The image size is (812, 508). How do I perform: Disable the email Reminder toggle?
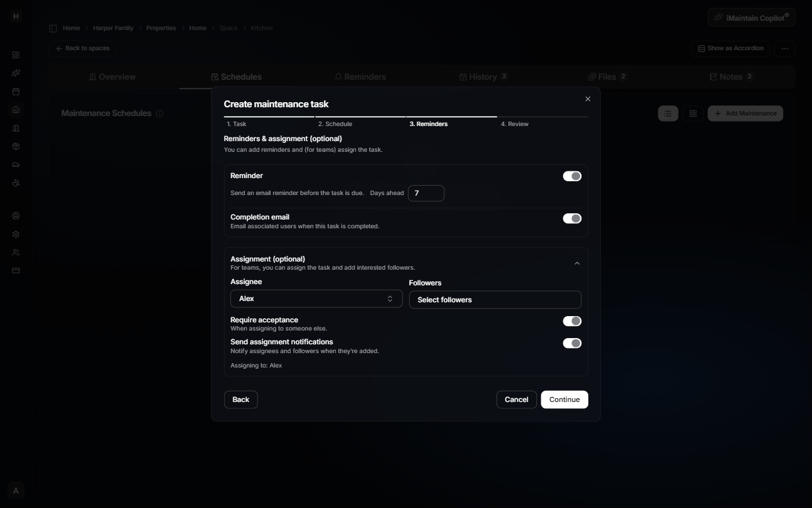coord(572,176)
